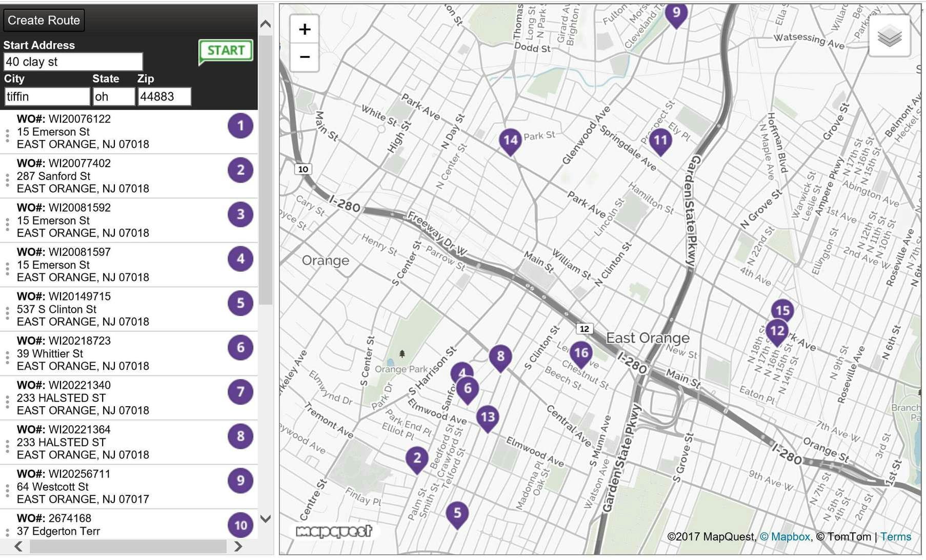The width and height of the screenshot is (926, 560).
Task: Zoom in on the map
Action: pyautogui.click(x=305, y=29)
